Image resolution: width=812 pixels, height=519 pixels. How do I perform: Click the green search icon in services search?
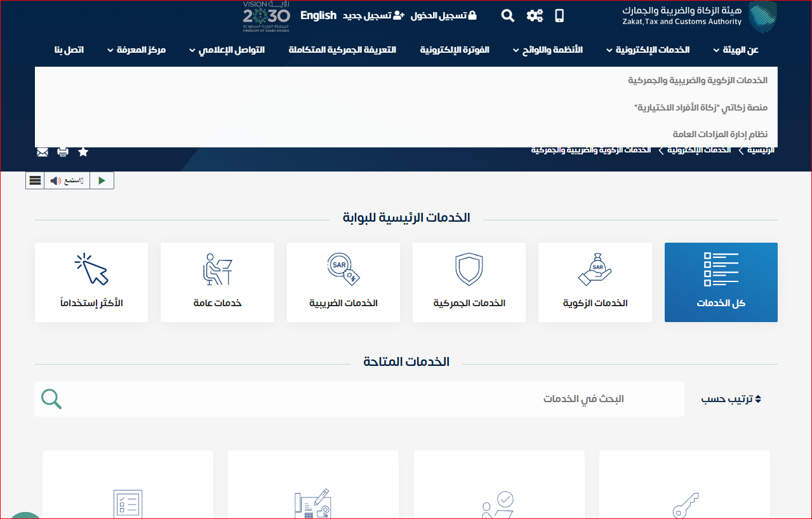point(51,399)
